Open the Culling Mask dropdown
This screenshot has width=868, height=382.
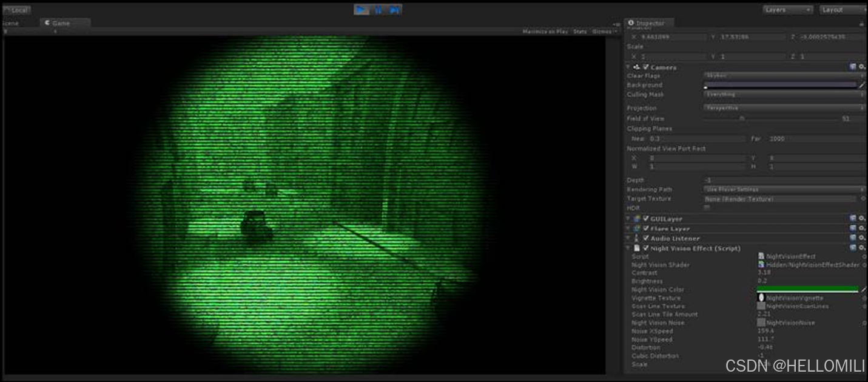pyautogui.click(x=785, y=95)
